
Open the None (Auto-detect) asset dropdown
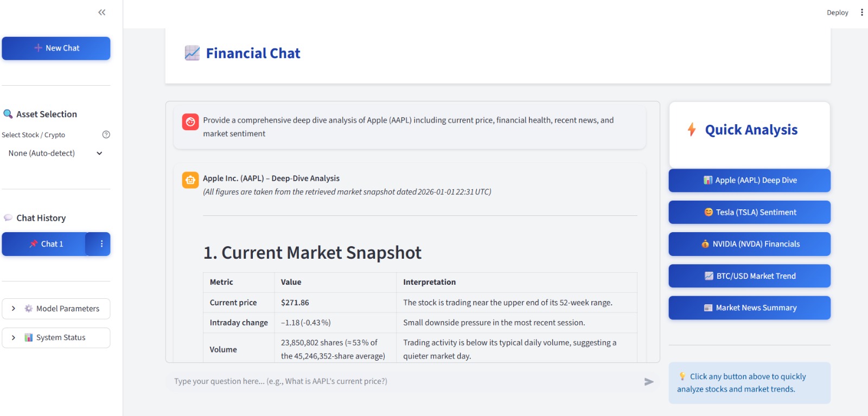[56, 153]
